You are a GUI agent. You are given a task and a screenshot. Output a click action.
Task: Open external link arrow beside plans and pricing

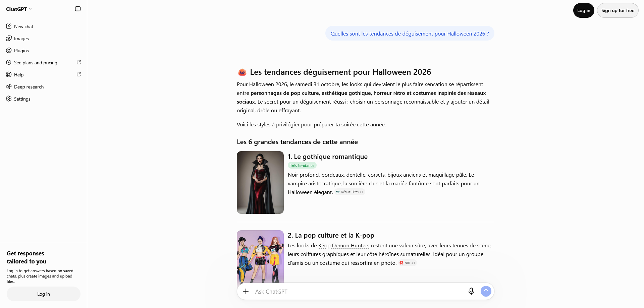click(x=79, y=62)
